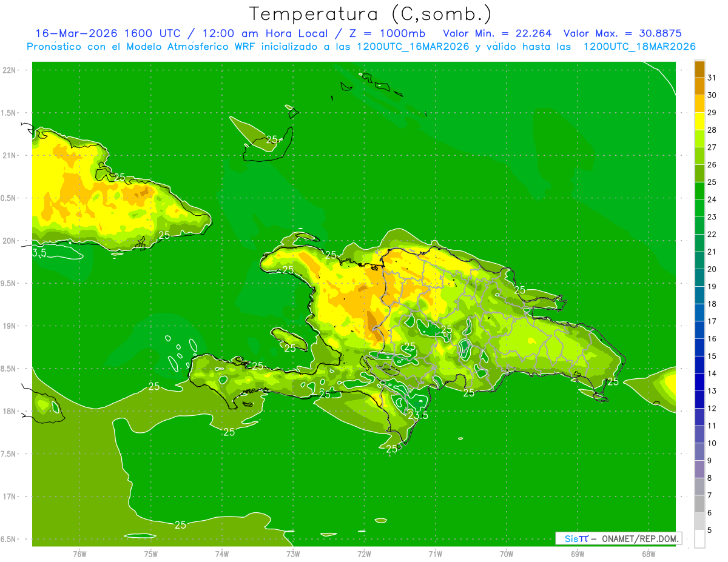This screenshot has height=562, width=728.
Task: Click the legend value 15
Action: (712, 356)
